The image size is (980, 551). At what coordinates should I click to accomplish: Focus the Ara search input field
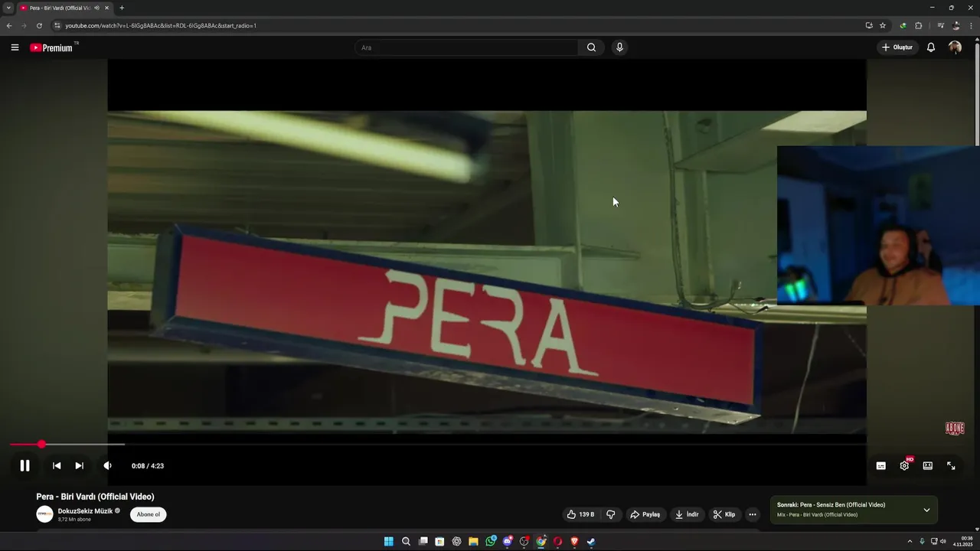click(x=467, y=47)
